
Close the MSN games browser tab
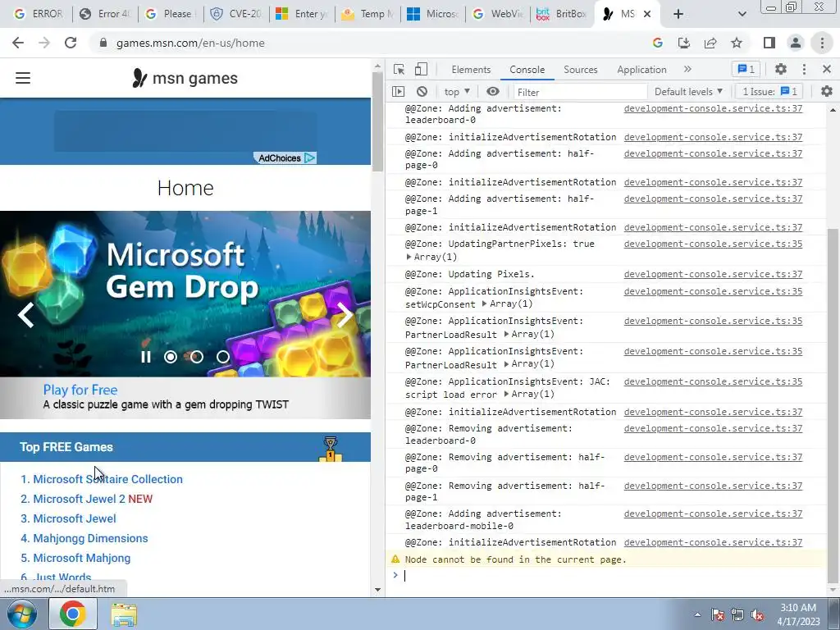pyautogui.click(x=647, y=14)
